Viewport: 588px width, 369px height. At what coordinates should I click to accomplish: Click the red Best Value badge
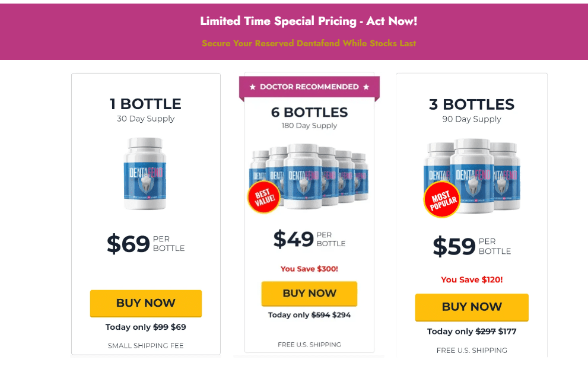tap(264, 196)
